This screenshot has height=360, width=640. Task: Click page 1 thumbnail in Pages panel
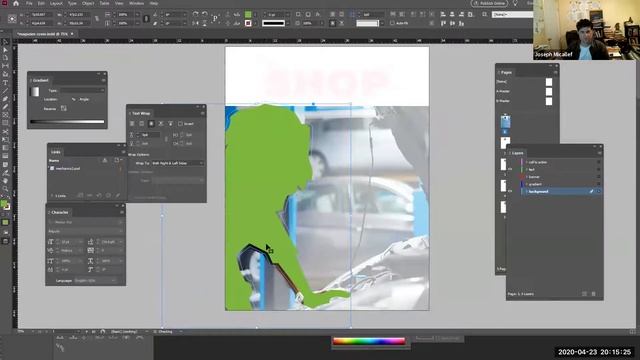pos(505,121)
